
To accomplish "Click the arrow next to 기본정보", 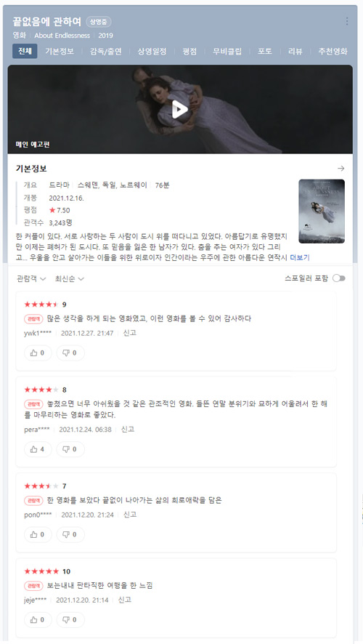I will (x=340, y=169).
